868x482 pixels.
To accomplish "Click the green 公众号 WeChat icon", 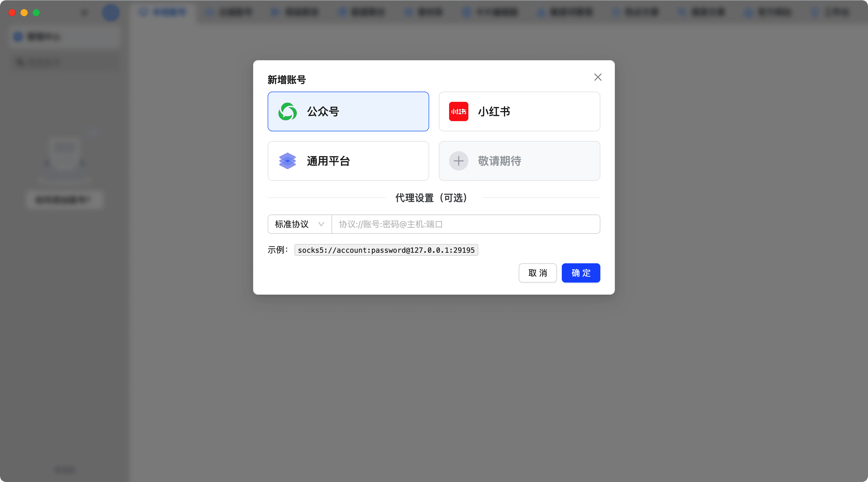I will 288,111.
